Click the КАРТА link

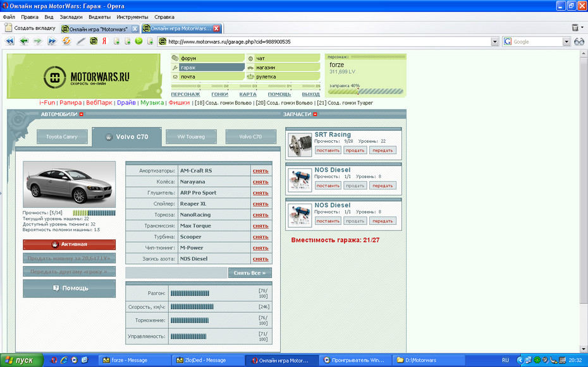coord(248,94)
